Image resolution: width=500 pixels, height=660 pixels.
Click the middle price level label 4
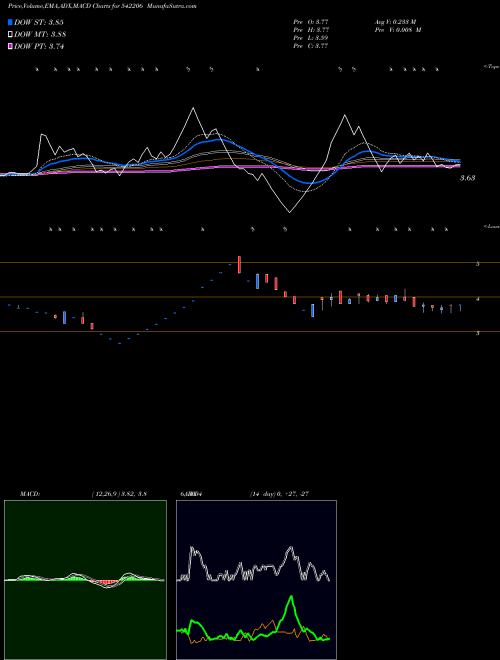[478, 299]
